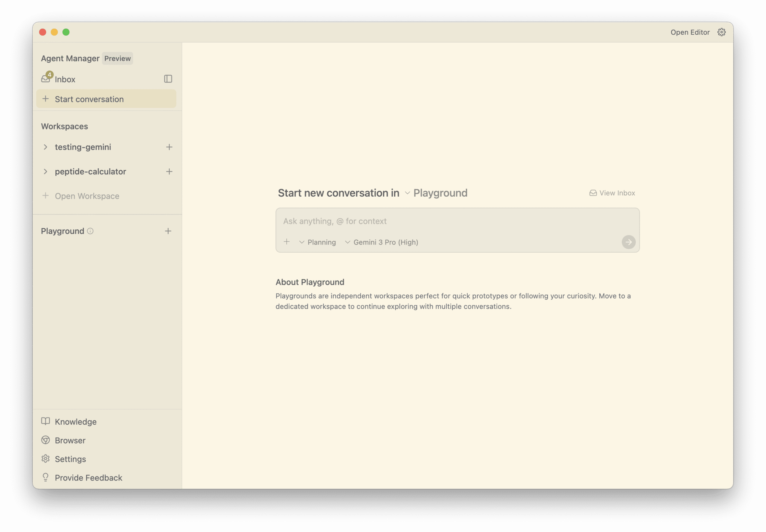This screenshot has height=532, width=766.
Task: Click the Playground info icon
Action: click(90, 231)
